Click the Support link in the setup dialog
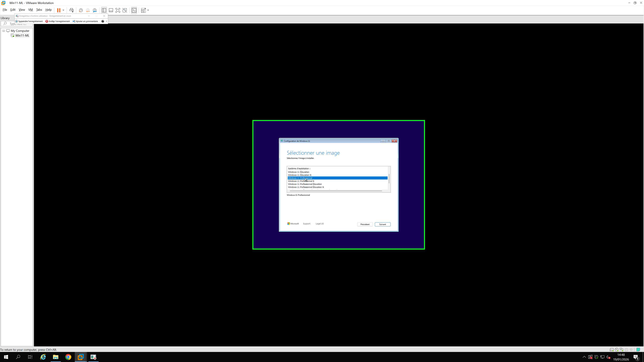 (307, 224)
